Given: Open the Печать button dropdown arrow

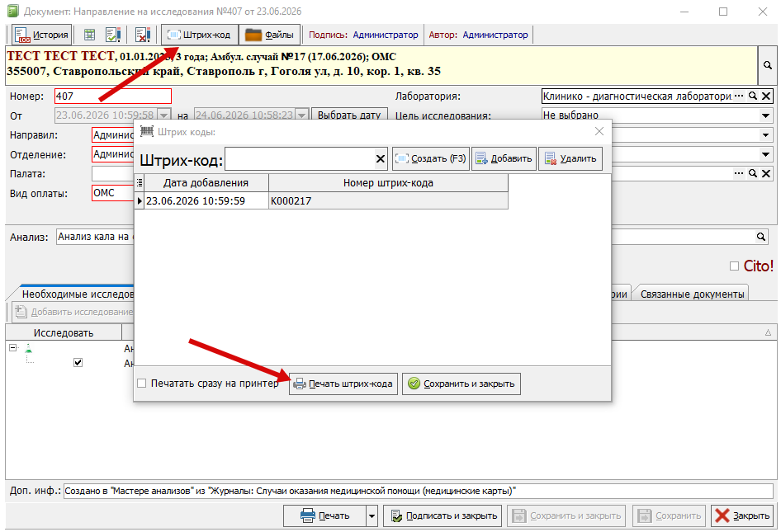Looking at the screenshot, I should 372,516.
